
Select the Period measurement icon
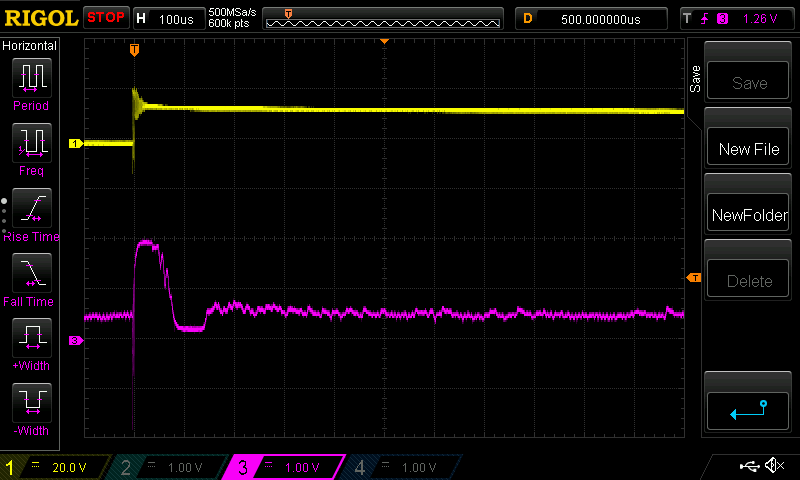click(32, 78)
